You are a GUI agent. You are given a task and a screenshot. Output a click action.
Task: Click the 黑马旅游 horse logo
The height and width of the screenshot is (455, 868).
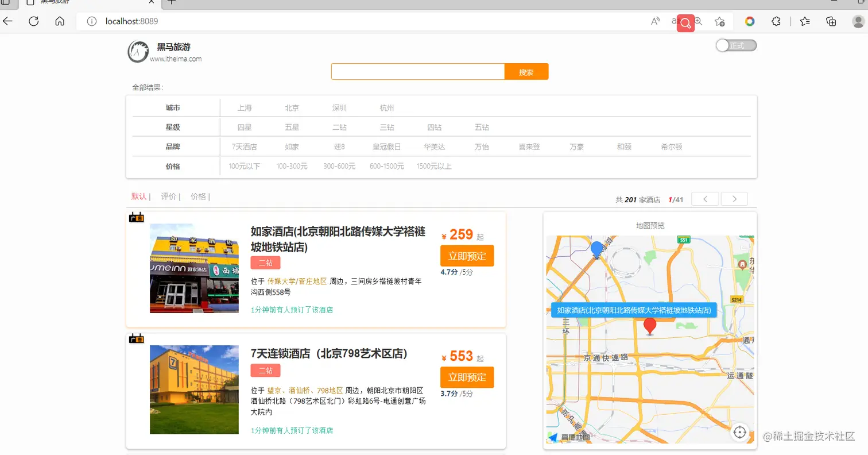click(x=138, y=51)
